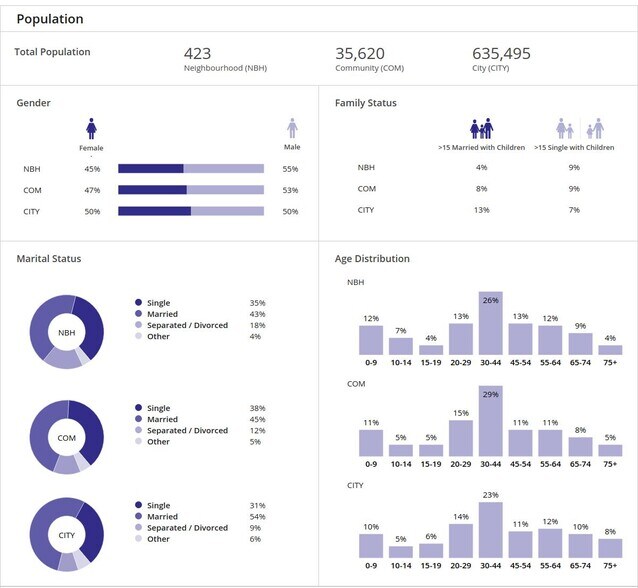Image resolution: width=638 pixels, height=588 pixels.
Task: Click the 26% bar in NBH age chart
Action: point(491,323)
